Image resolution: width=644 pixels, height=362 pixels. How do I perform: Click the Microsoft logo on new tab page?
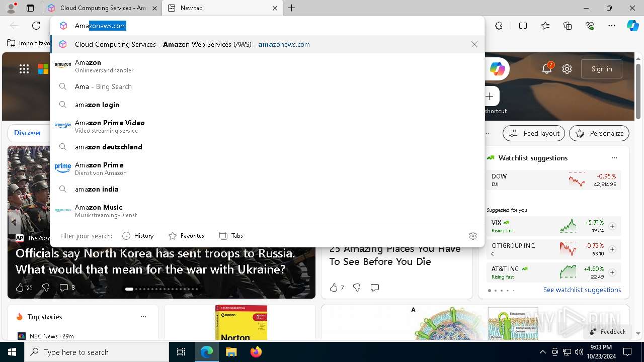[x=43, y=69]
